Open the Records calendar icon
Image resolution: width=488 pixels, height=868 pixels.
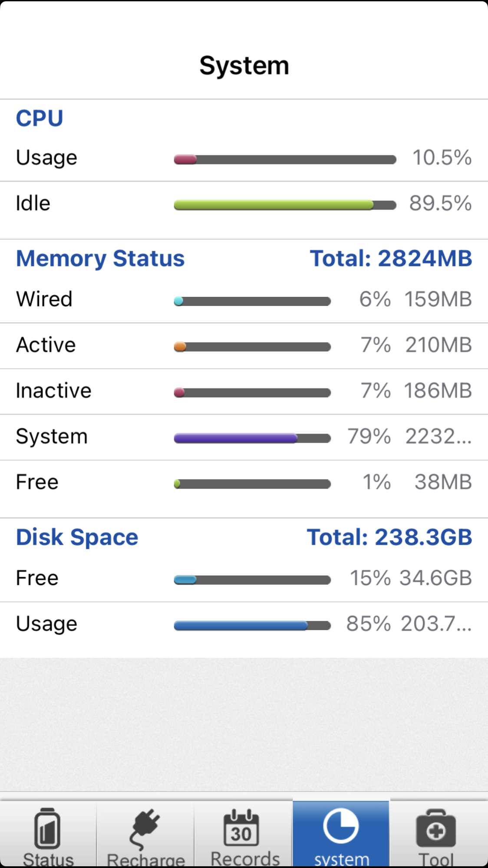(x=242, y=828)
